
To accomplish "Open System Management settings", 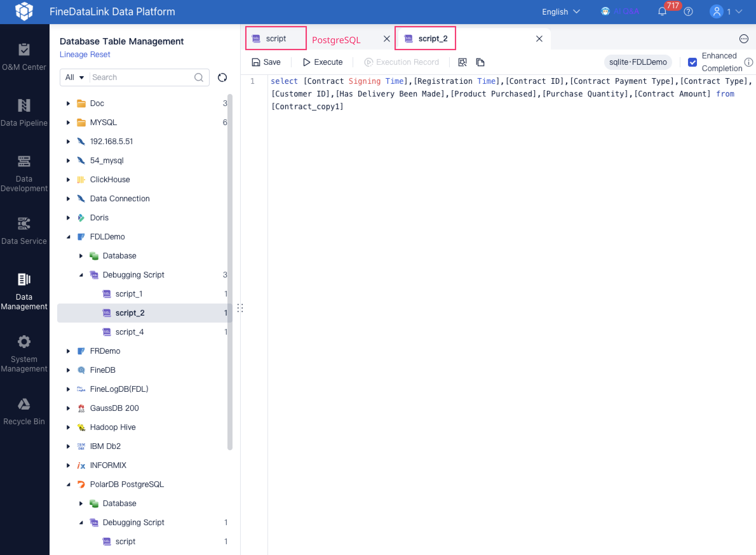I will [x=24, y=354].
